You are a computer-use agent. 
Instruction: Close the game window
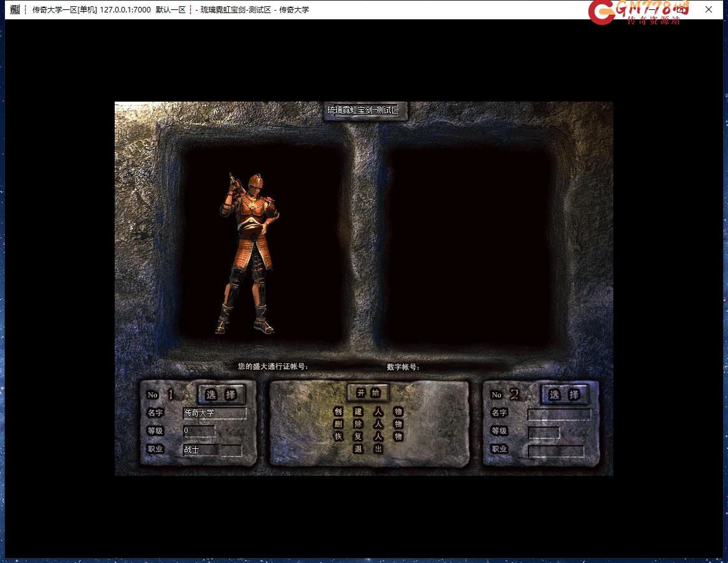[x=709, y=9]
